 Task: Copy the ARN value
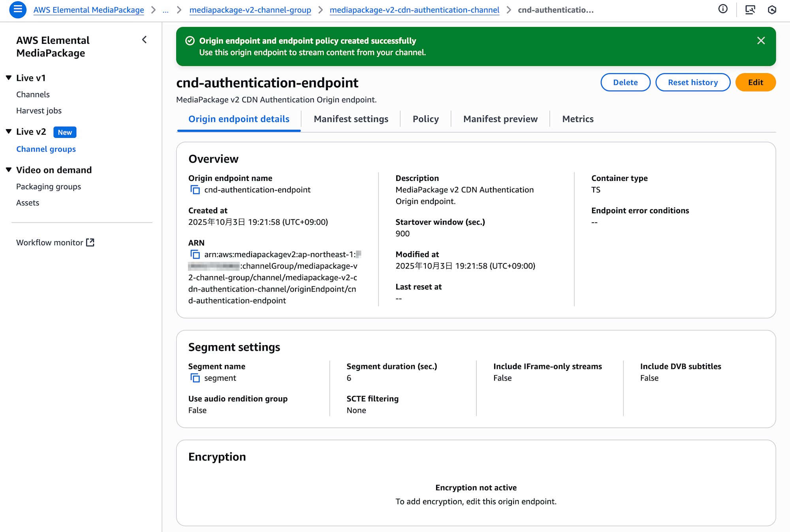click(195, 254)
